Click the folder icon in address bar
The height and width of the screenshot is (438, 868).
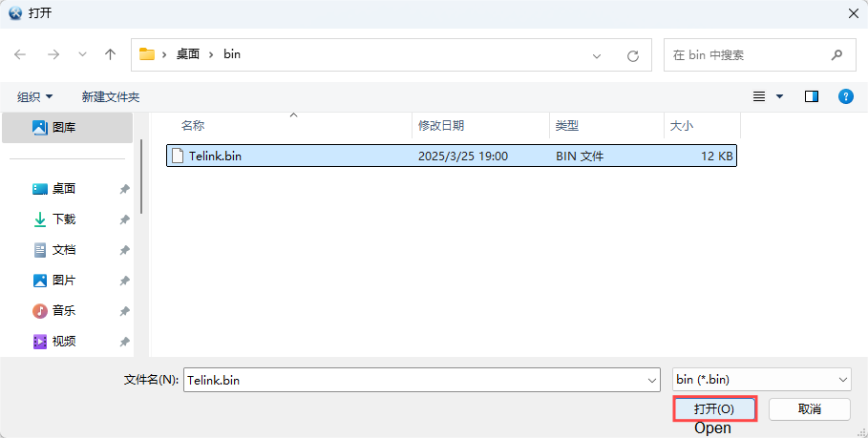(x=147, y=54)
